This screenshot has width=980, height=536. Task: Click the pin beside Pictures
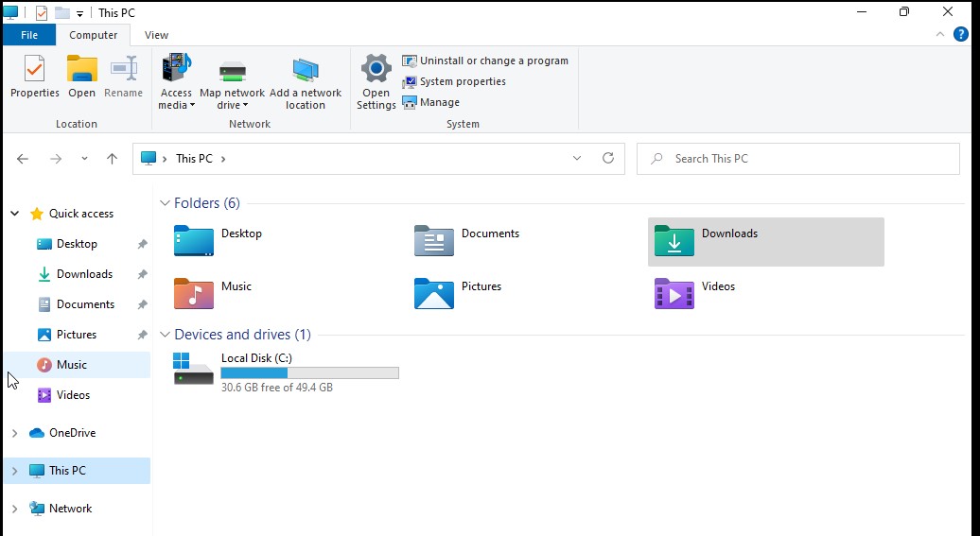pos(143,335)
